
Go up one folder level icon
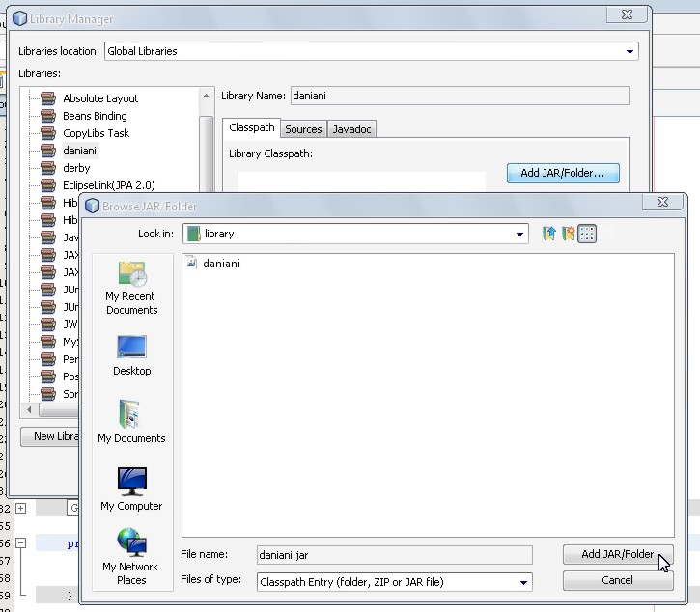(549, 234)
